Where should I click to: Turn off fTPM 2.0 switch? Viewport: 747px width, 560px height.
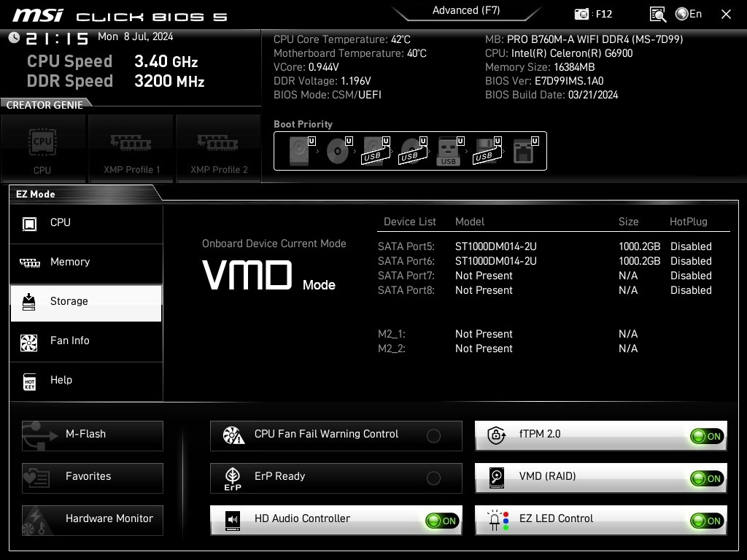708,436
